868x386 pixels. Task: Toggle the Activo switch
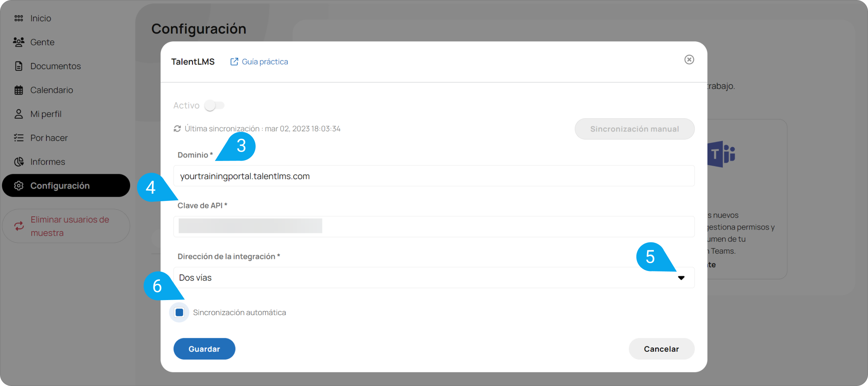[x=214, y=106]
